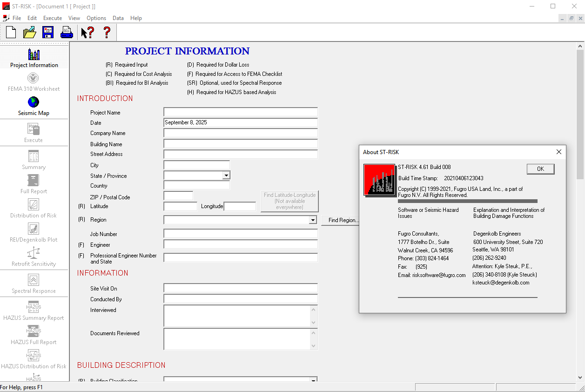
Task: Open the Help menu
Action: [136, 18]
